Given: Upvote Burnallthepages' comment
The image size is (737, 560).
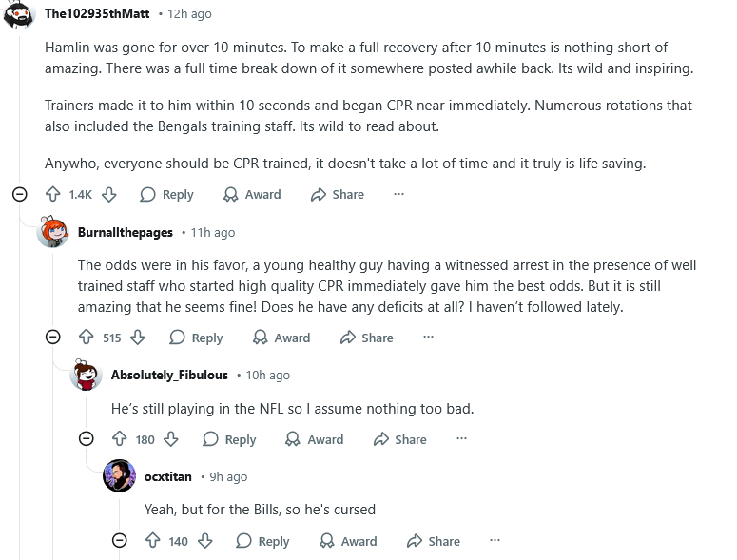Looking at the screenshot, I should [87, 338].
